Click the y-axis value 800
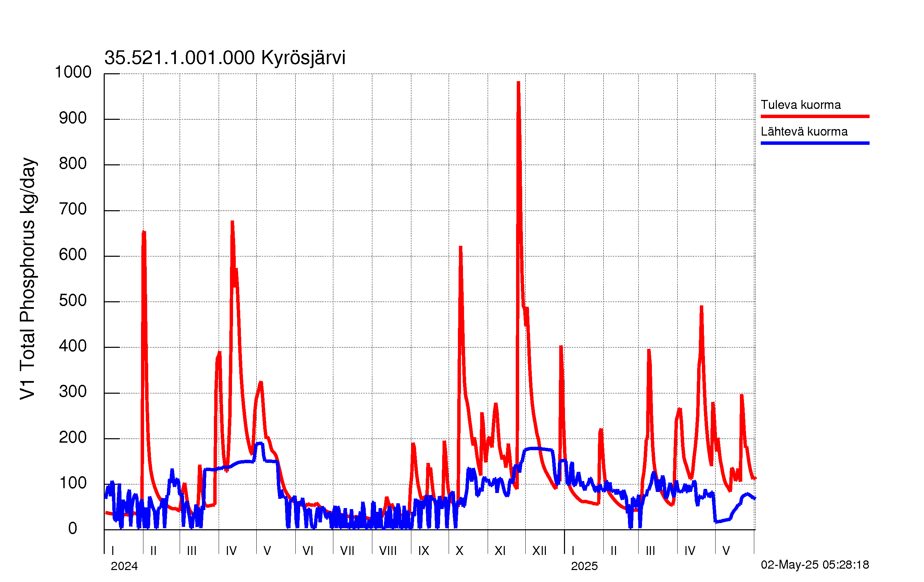924x582 pixels. [x=73, y=164]
